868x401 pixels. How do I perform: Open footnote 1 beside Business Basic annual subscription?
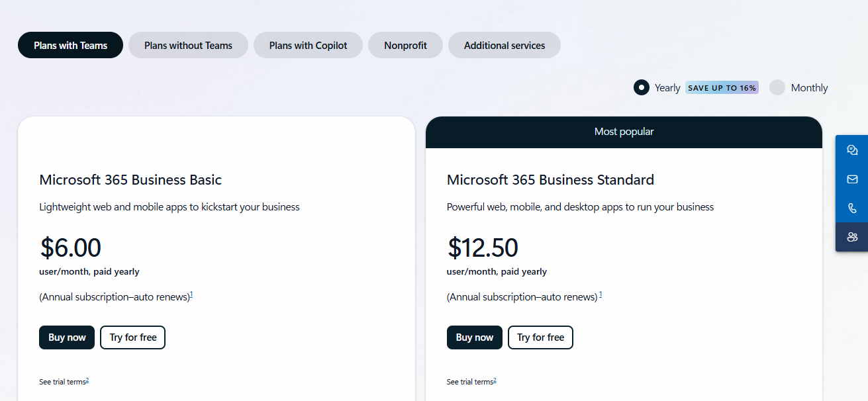[x=191, y=294]
